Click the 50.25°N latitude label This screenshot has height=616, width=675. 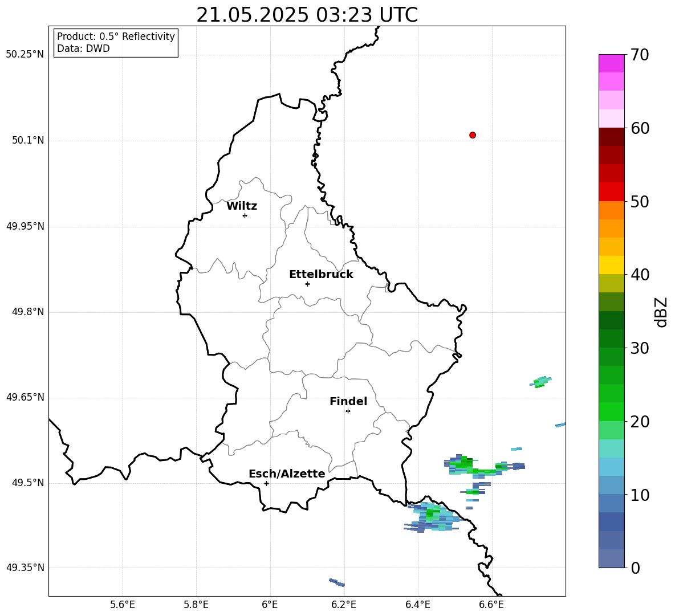[25, 55]
